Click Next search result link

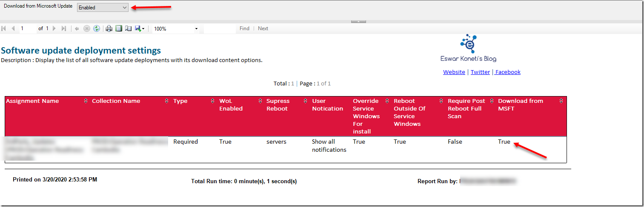pyautogui.click(x=263, y=28)
